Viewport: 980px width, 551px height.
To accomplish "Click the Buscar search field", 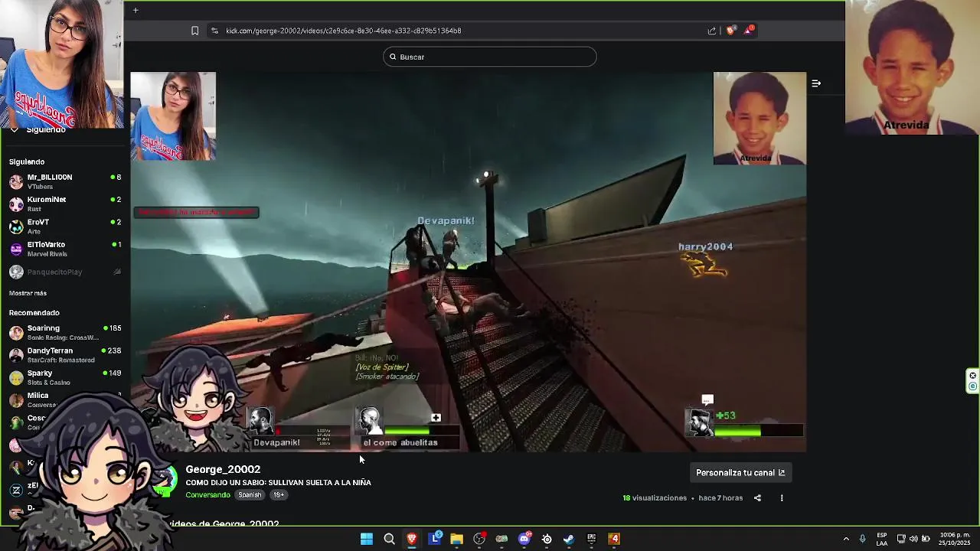I will (x=490, y=57).
